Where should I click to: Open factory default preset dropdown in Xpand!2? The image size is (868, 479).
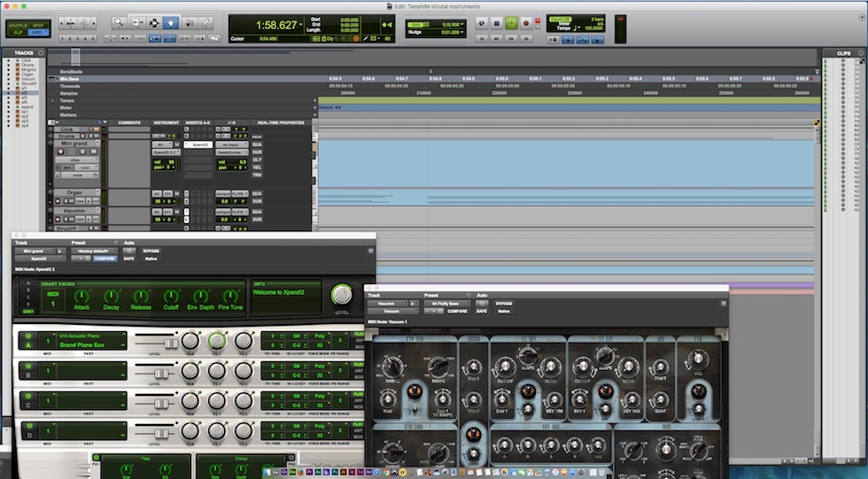tap(94, 251)
